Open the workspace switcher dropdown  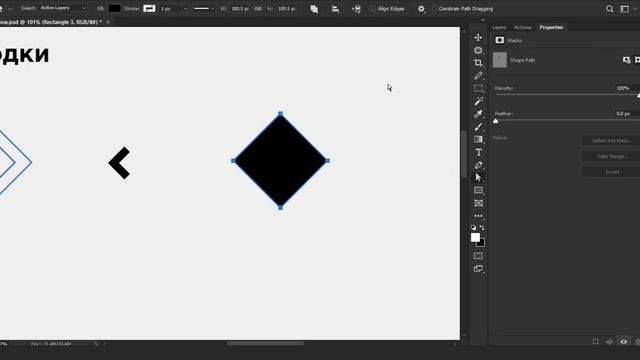(x=625, y=9)
